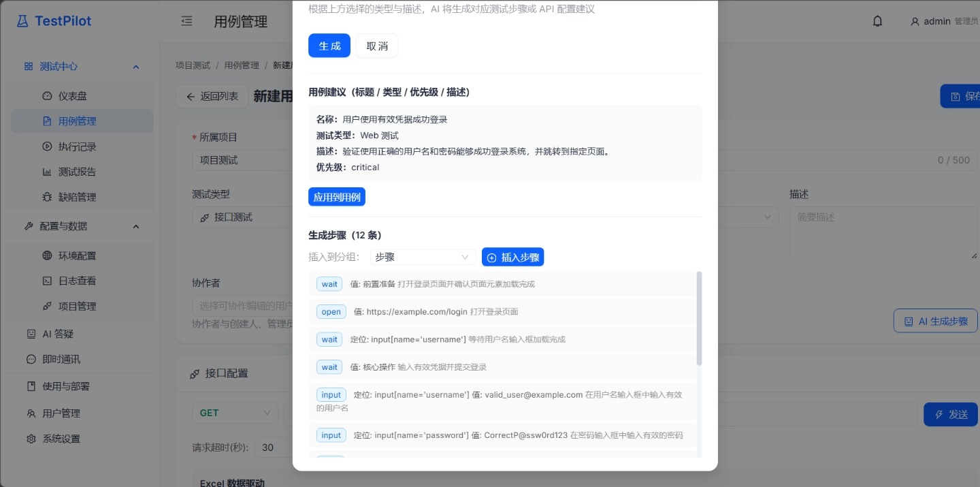This screenshot has width=980, height=487.
Task: Go to 执行记录 in the sidebar
Action: point(82,146)
